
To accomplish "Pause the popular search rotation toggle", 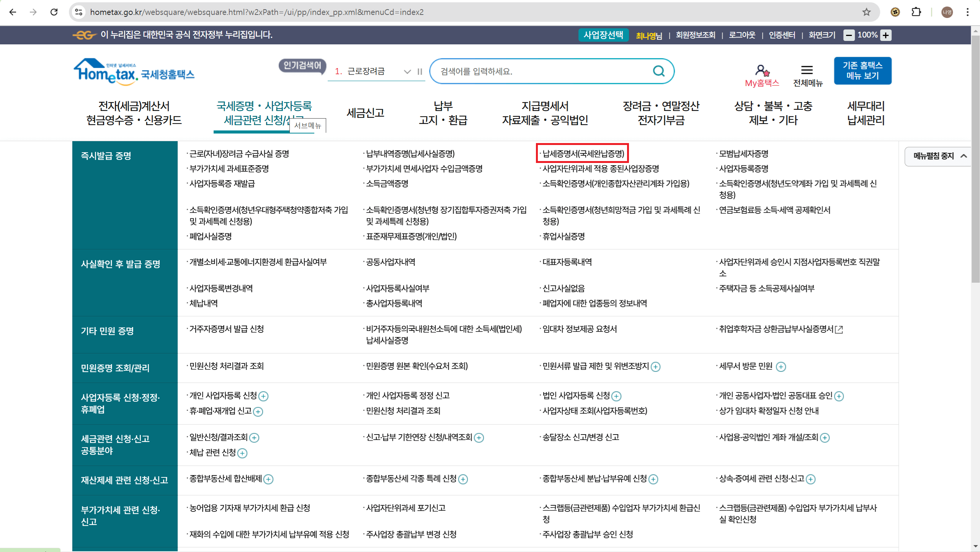I will (420, 72).
